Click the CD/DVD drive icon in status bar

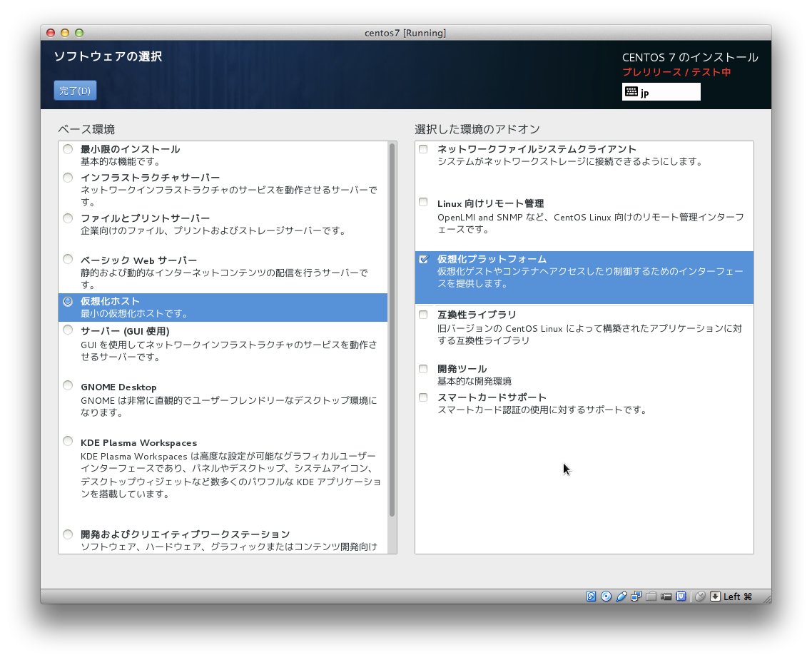606,596
